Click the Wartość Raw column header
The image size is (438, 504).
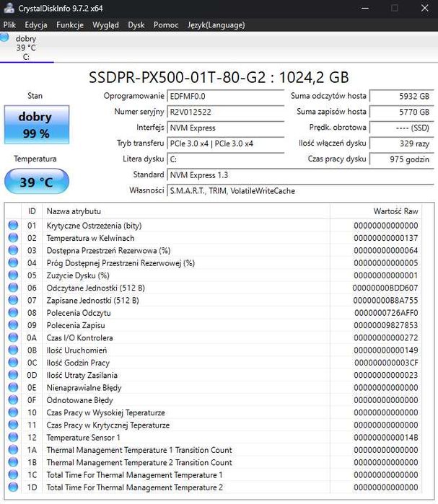[376, 211]
